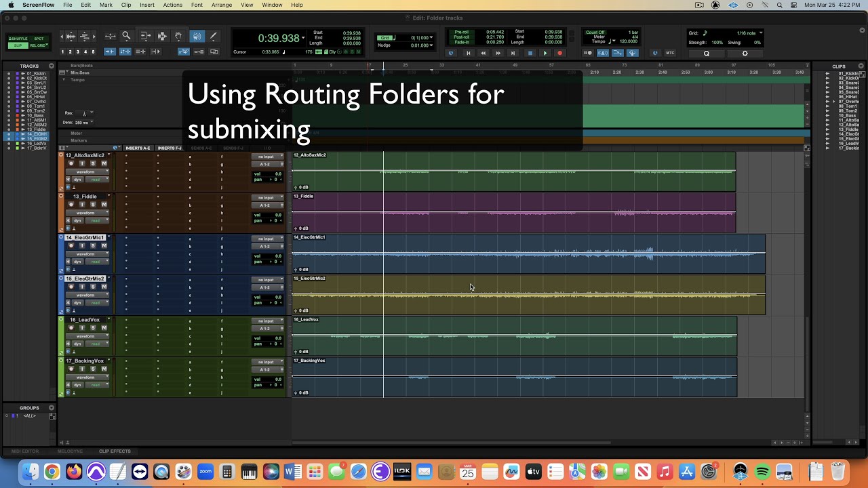Open main counter format dropdown arrow
Viewport: 868px width, 488px height.
[303, 38]
